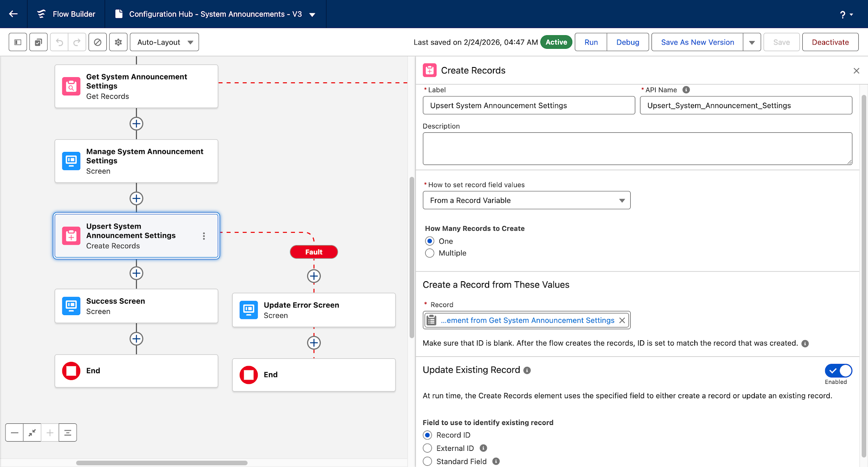Open the Configuration Hub flow title menu

pos(312,14)
